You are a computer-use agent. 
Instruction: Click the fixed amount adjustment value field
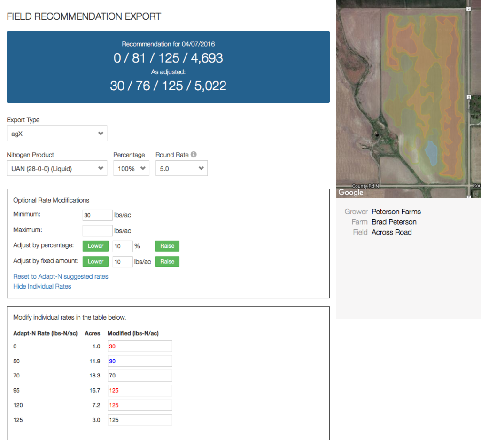(123, 262)
